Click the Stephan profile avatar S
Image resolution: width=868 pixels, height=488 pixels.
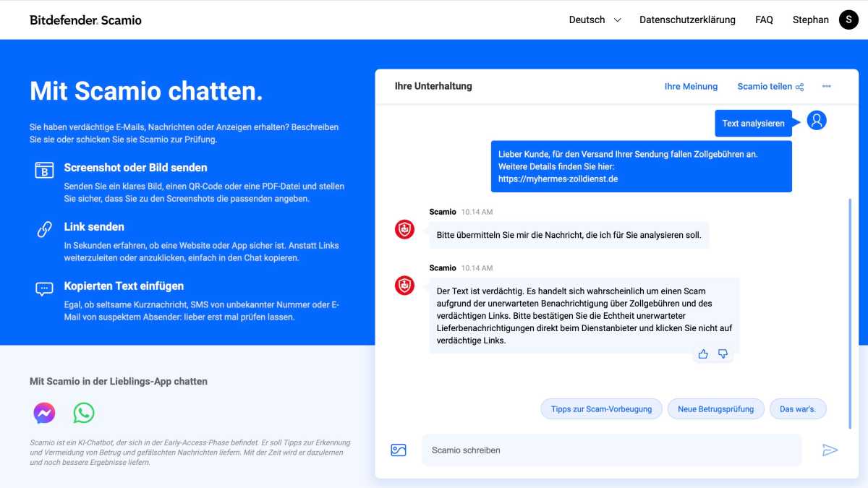(x=848, y=20)
